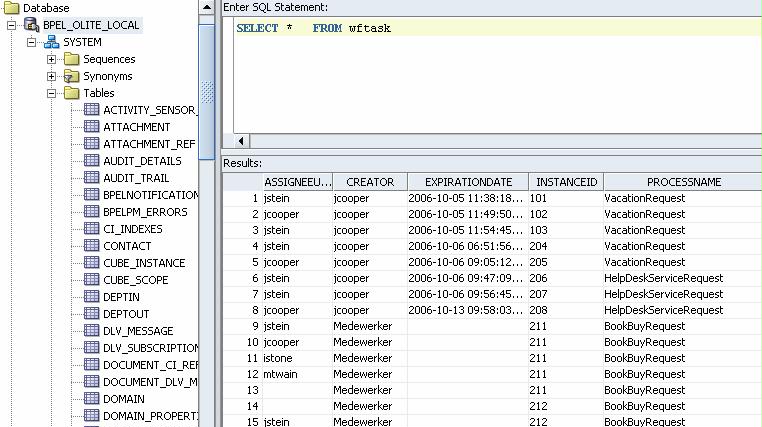Click the AUDIT_DETAILS table icon
Screen dimensions: 762x427
coord(91,160)
